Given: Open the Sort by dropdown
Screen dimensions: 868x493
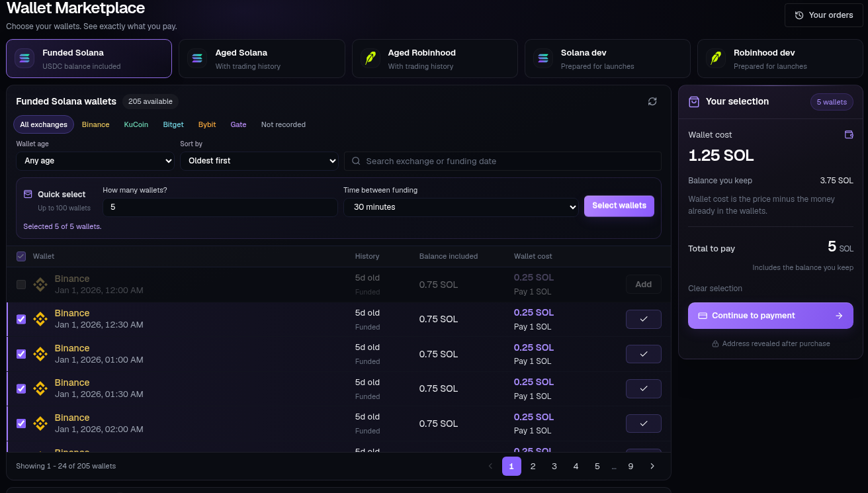Looking at the screenshot, I should (x=259, y=161).
